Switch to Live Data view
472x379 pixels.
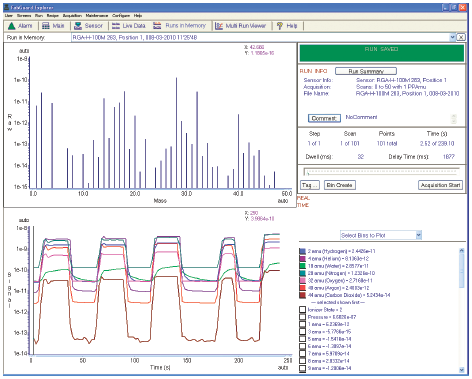[129, 26]
